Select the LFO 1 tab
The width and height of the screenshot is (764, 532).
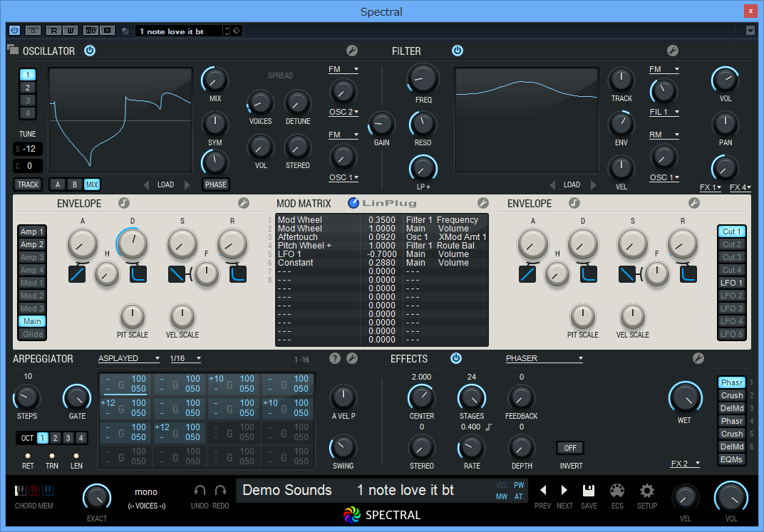pyautogui.click(x=732, y=283)
